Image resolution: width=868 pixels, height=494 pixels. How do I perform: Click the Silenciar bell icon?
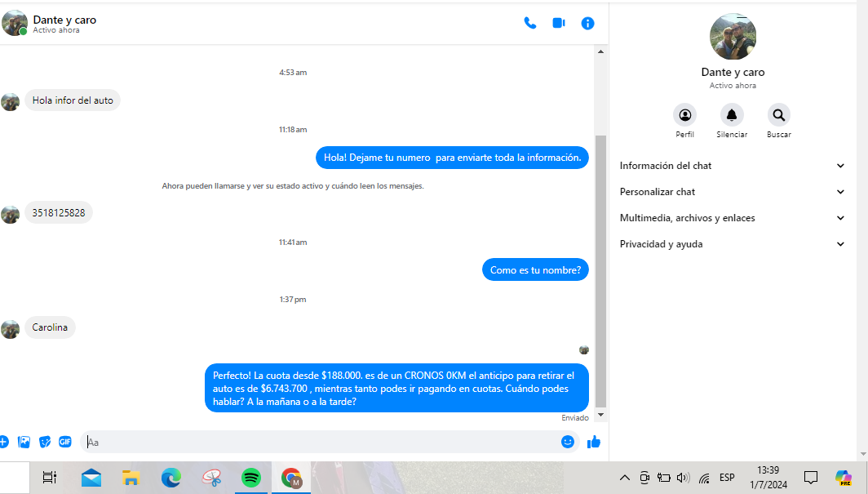tap(731, 115)
